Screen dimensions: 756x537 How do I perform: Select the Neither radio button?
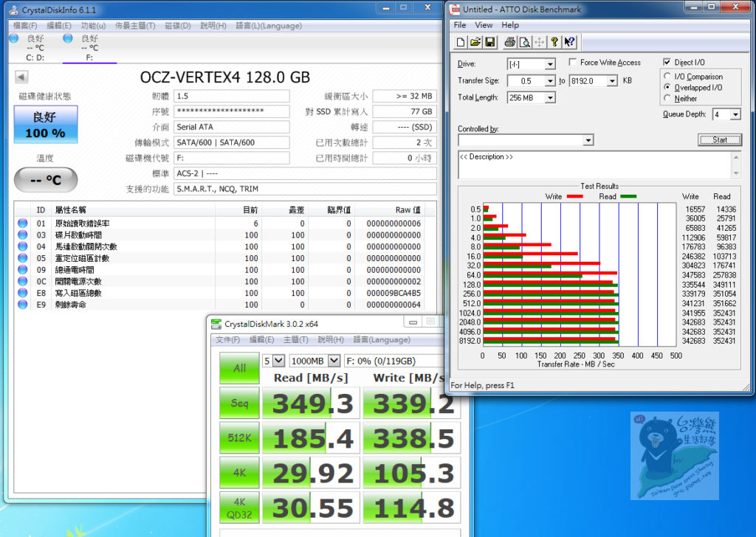pyautogui.click(x=668, y=98)
